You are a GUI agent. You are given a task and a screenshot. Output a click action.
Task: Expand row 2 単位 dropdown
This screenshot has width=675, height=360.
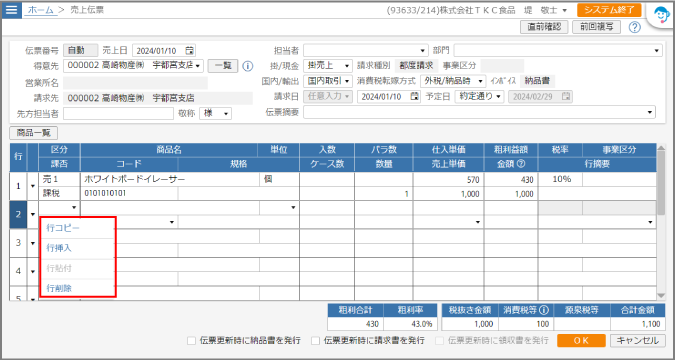(x=293, y=208)
